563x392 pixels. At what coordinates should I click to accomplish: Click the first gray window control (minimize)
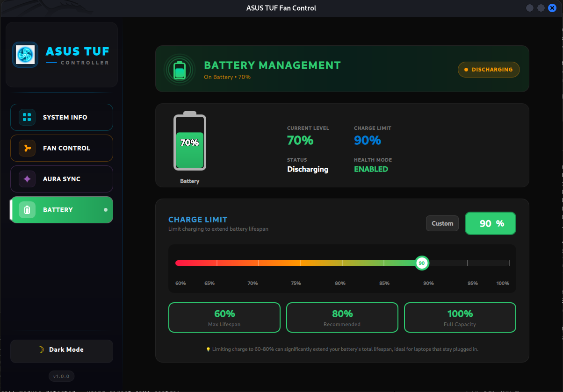click(x=530, y=8)
